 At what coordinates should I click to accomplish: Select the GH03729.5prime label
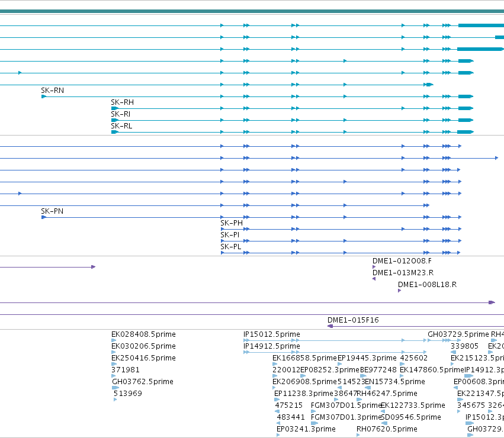pyautogui.click(x=458, y=334)
